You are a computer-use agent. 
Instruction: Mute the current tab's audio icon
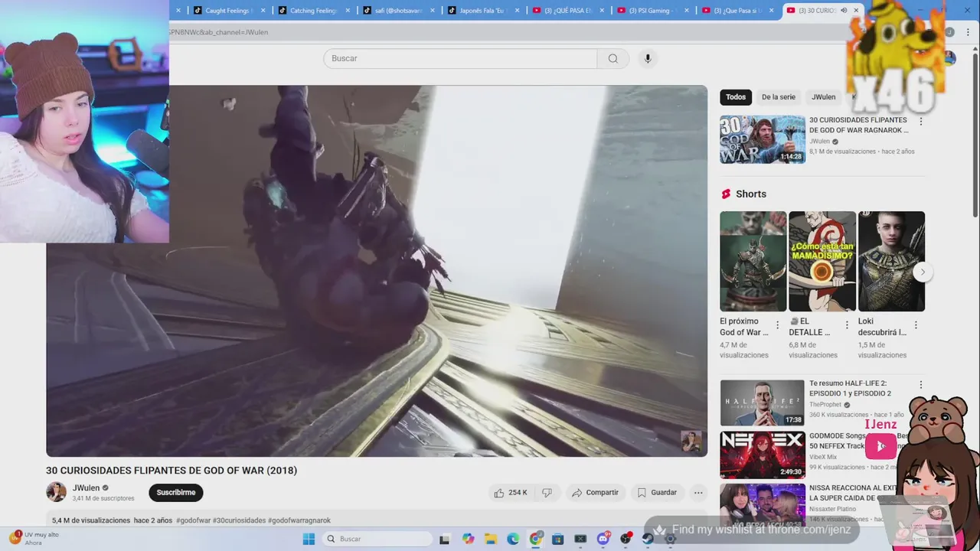coord(844,11)
